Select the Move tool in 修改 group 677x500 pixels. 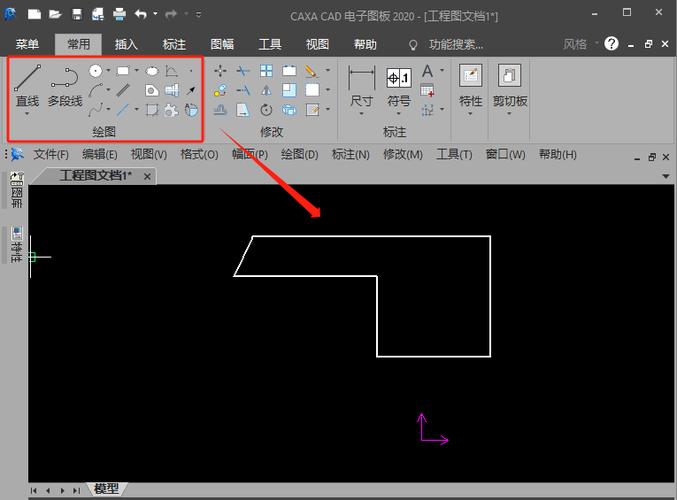click(x=220, y=71)
